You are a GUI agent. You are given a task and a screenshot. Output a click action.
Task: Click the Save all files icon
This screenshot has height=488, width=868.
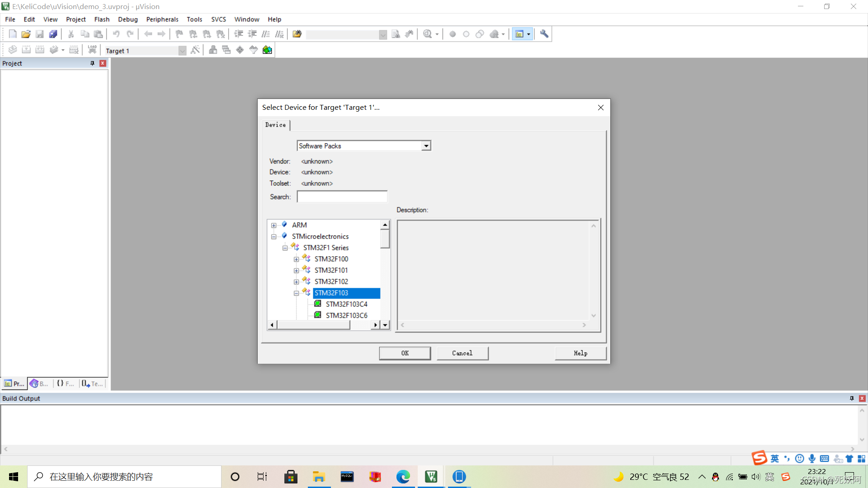[x=52, y=34]
